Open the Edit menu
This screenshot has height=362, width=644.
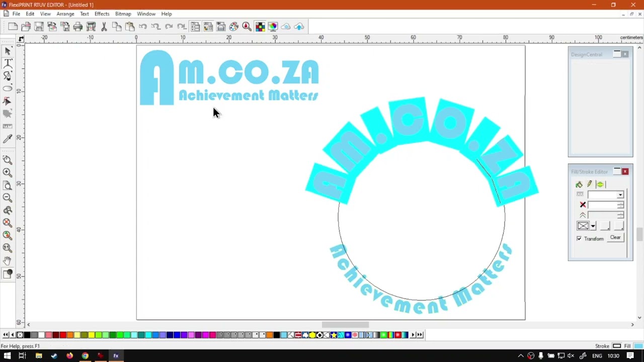[30, 14]
